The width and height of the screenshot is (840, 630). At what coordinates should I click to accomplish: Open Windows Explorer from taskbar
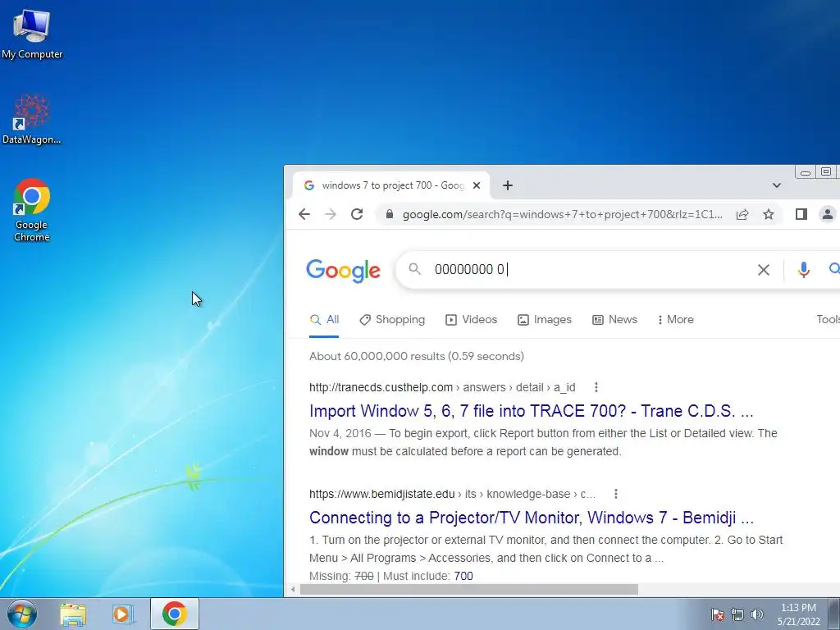point(72,614)
